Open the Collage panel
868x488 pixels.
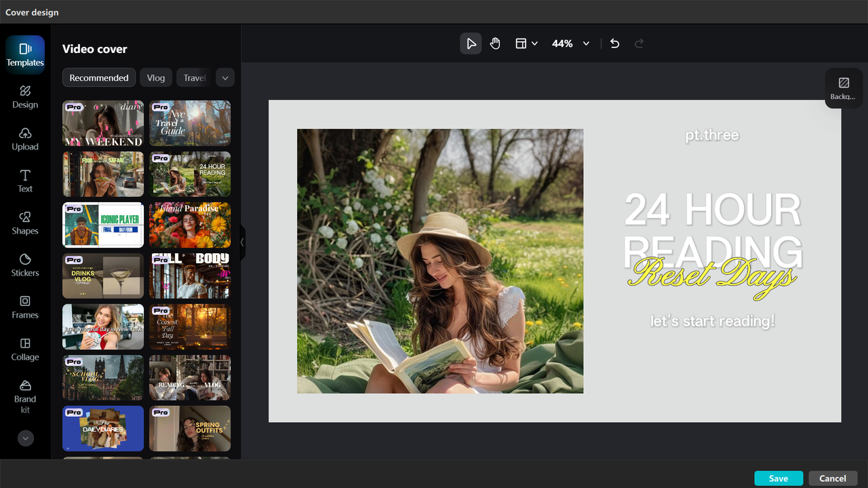(25, 350)
